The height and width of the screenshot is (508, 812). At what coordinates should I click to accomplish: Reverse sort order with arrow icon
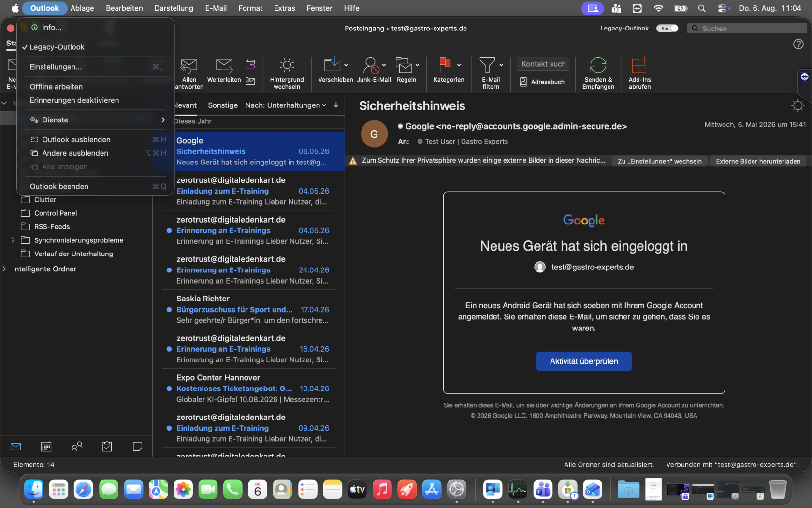pyautogui.click(x=336, y=105)
